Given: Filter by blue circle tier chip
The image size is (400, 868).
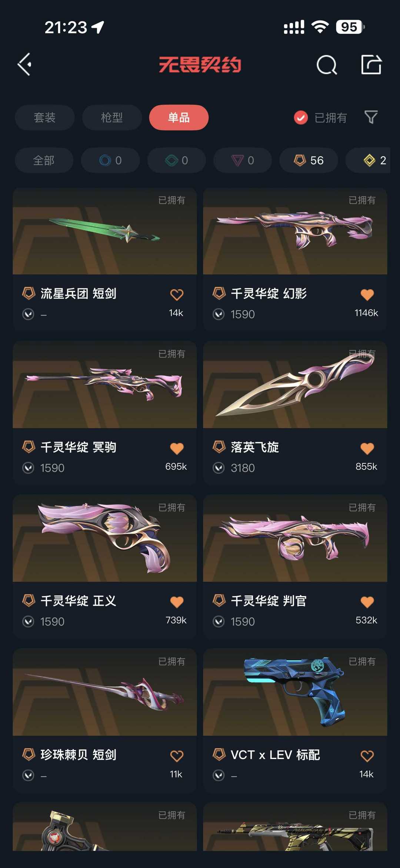Looking at the screenshot, I should click(110, 160).
